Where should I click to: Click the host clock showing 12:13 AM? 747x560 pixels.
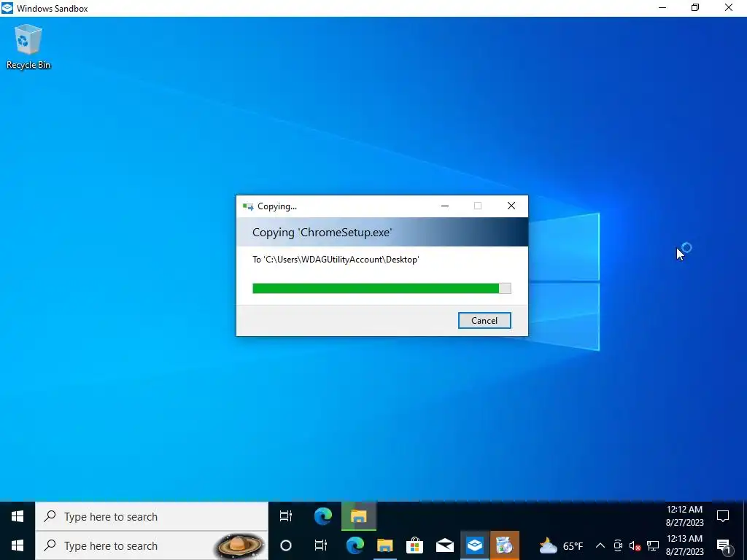pos(684,545)
